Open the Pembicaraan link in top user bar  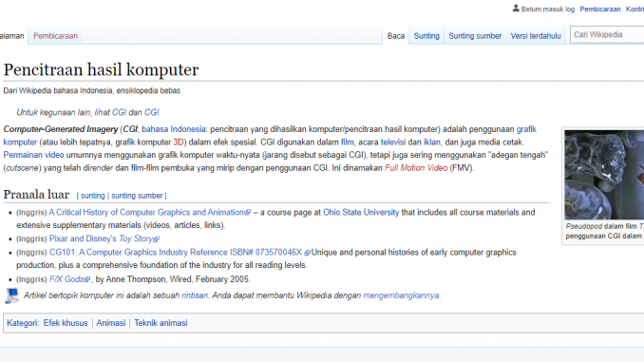click(600, 10)
